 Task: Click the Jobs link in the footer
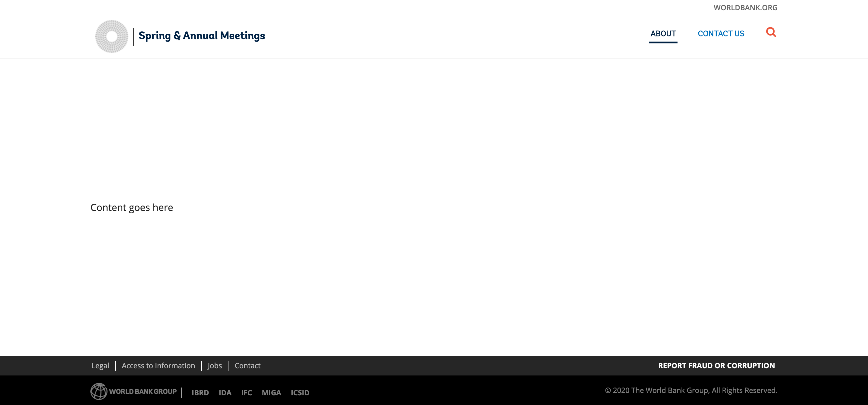pyautogui.click(x=215, y=365)
